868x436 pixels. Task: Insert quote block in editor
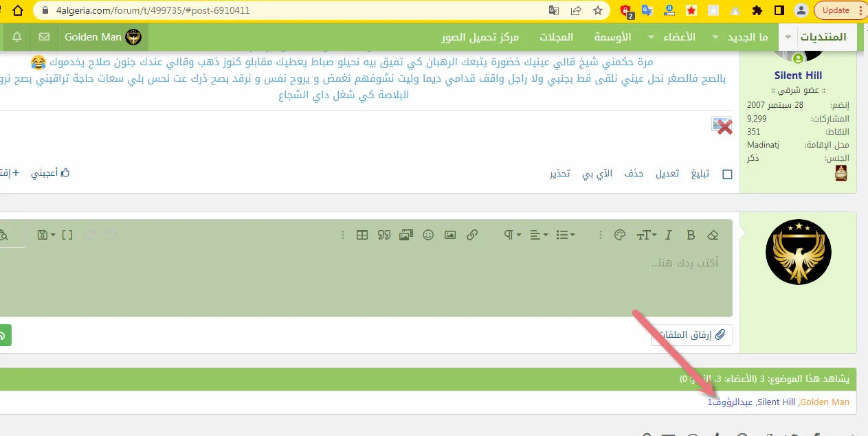click(384, 235)
